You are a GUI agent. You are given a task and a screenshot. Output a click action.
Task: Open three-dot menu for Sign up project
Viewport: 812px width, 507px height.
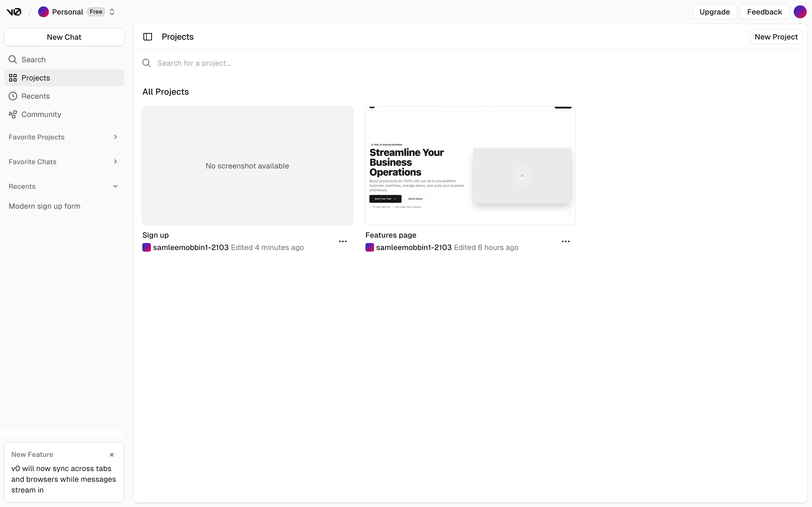pyautogui.click(x=343, y=241)
